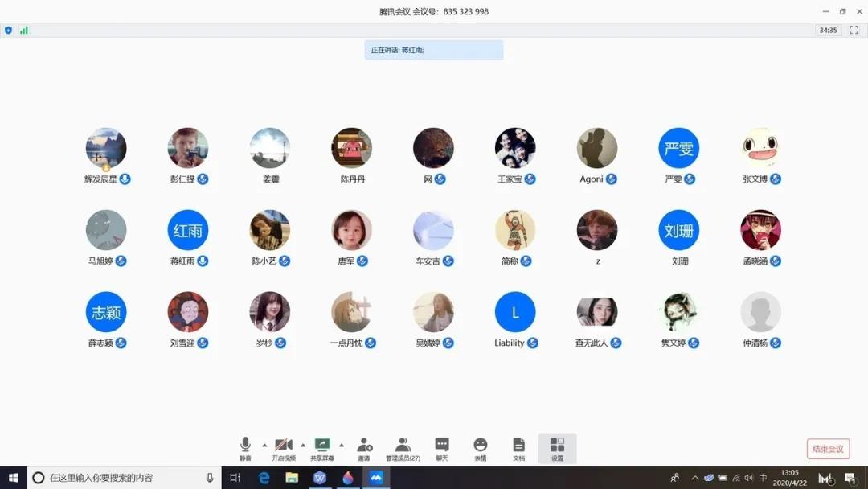The height and width of the screenshot is (489, 868).
Task: Select participant 蒋红雨's avatar
Action: point(188,231)
